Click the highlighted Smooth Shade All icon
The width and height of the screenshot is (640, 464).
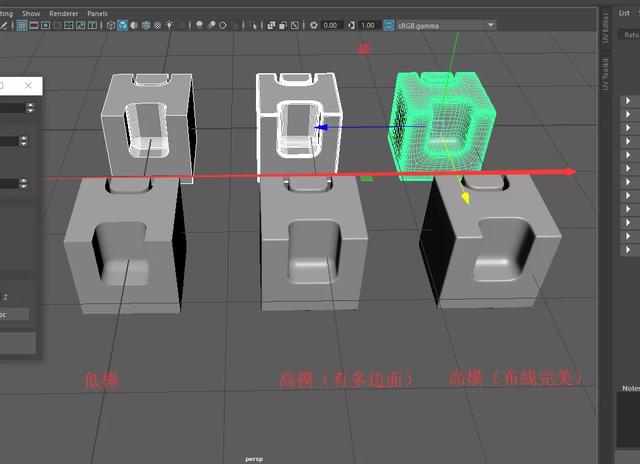(x=122, y=25)
